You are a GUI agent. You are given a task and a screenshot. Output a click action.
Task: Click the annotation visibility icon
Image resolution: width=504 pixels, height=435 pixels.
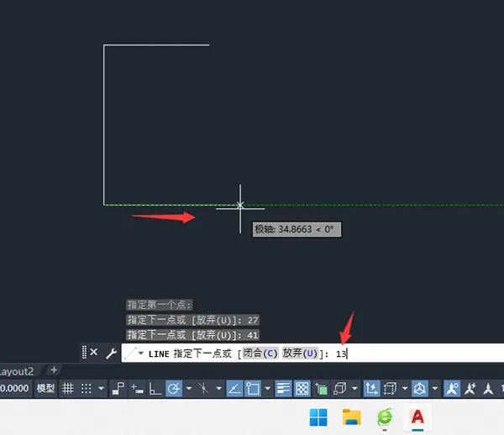pos(452,389)
